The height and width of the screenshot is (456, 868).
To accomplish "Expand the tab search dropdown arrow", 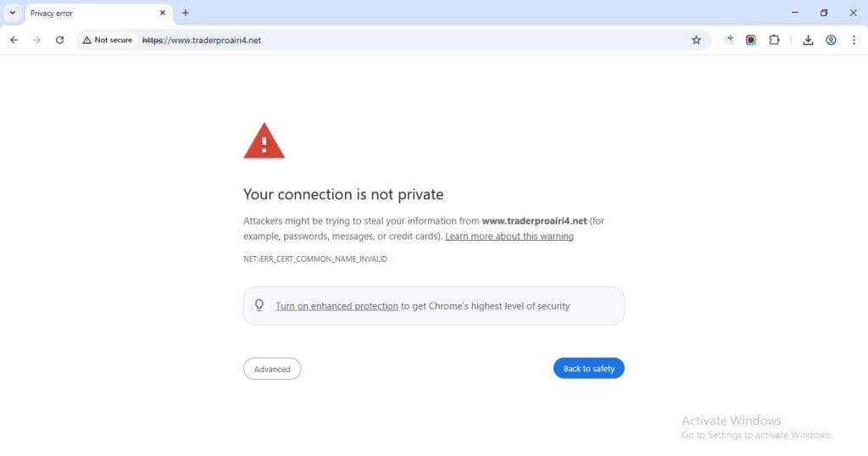I will tap(13, 13).
